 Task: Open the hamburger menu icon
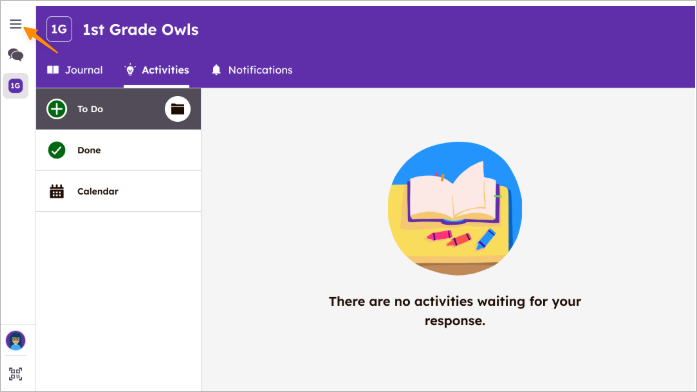pos(16,24)
